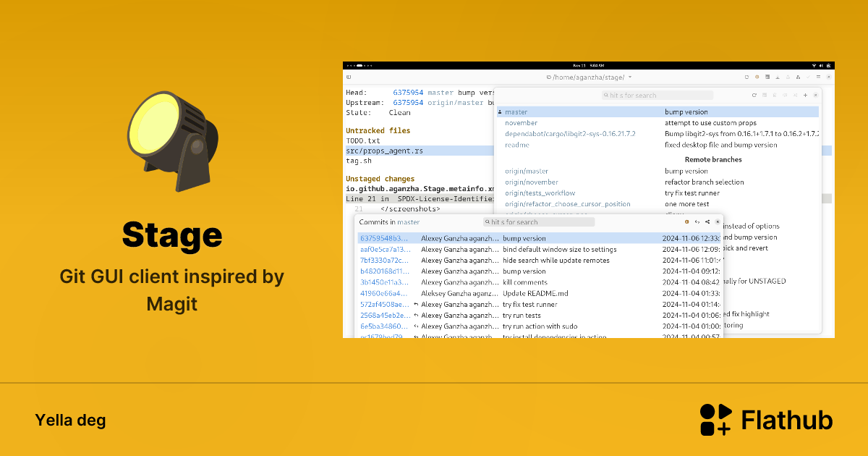This screenshot has width=868, height=456.
Task: Focus the Commits panel search field
Action: coord(539,222)
